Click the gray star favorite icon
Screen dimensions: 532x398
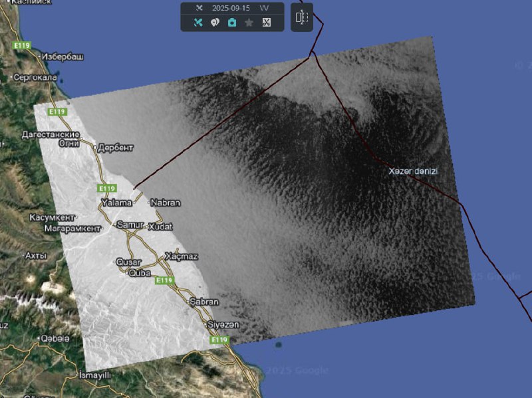[x=249, y=23]
